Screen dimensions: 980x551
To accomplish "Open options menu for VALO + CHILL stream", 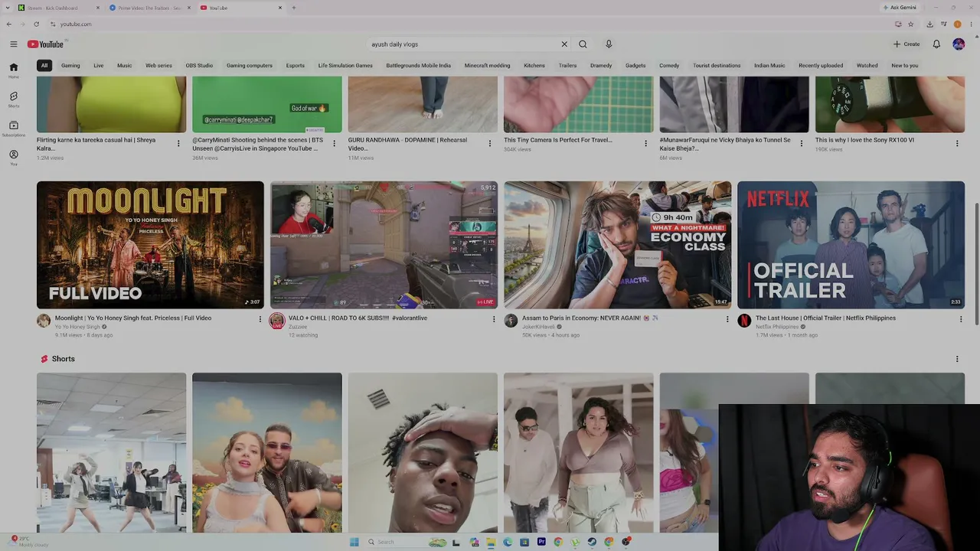I will coord(493,319).
